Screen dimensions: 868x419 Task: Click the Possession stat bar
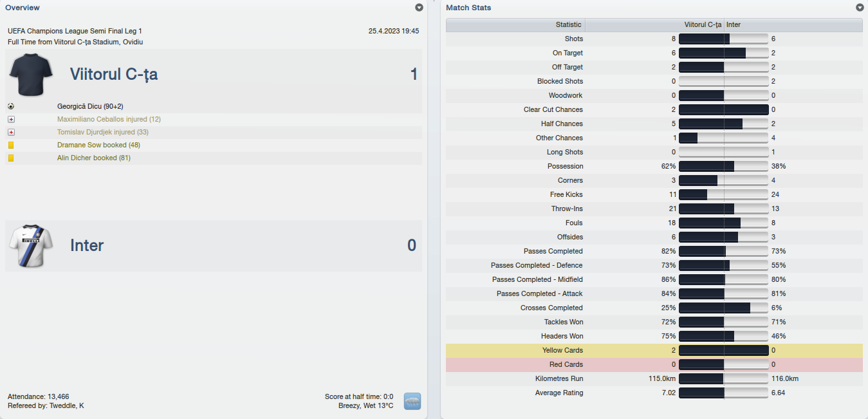click(x=724, y=166)
